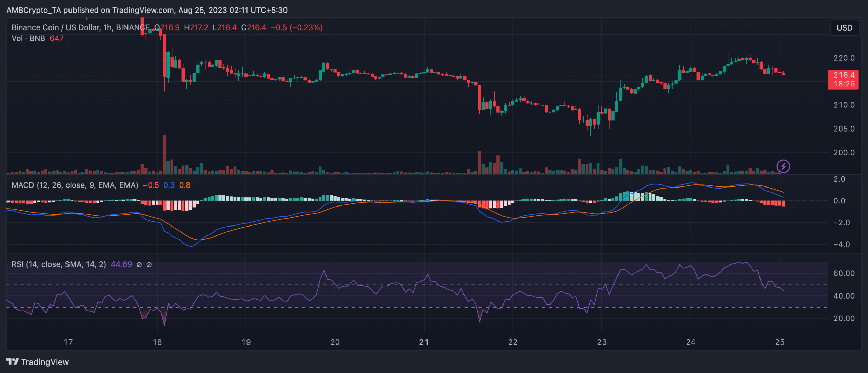Click the second ∅ symbol in RSI legend

[149, 264]
